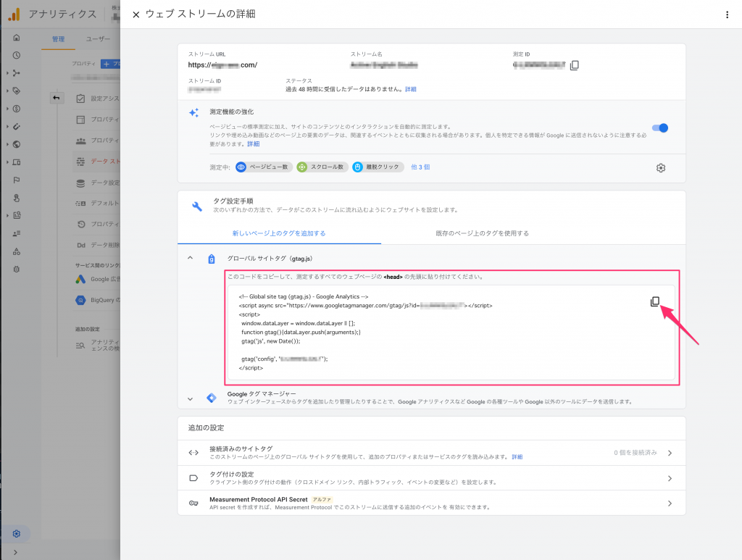Viewport: 742px width, 560px height.
Task: Switch to the 管理 tab
Action: 58,39
